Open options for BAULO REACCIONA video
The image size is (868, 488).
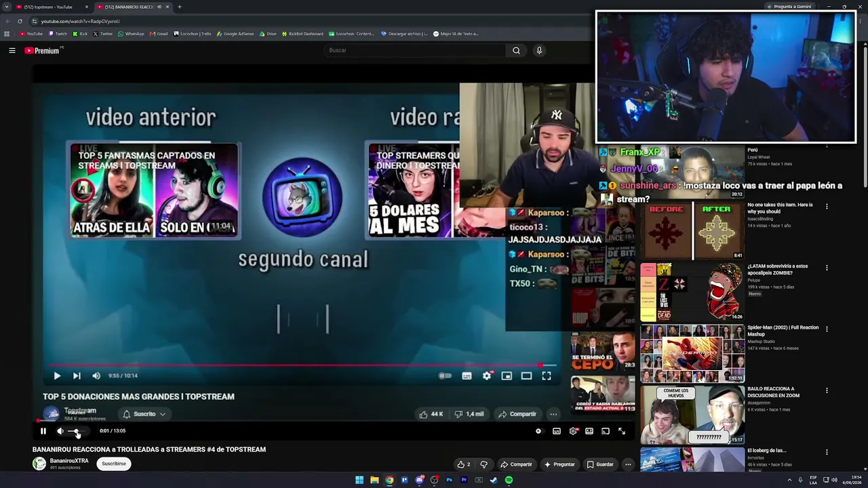coord(827,390)
